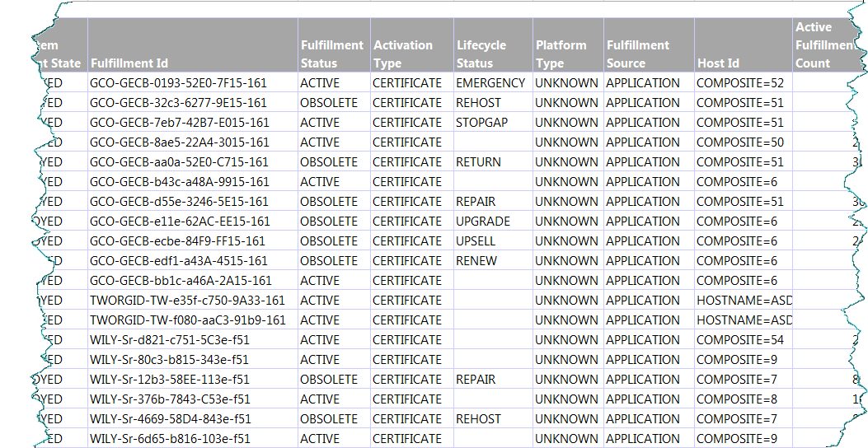Select the COMPOSITE=54 host id cell
Screen dimensions: 868x448
pyautogui.click(x=739, y=340)
